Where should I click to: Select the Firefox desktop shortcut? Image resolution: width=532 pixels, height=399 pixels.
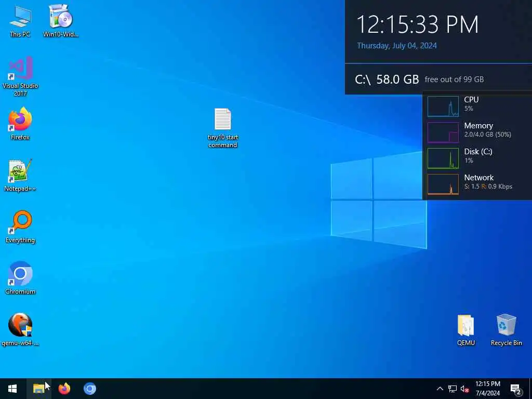(20, 124)
